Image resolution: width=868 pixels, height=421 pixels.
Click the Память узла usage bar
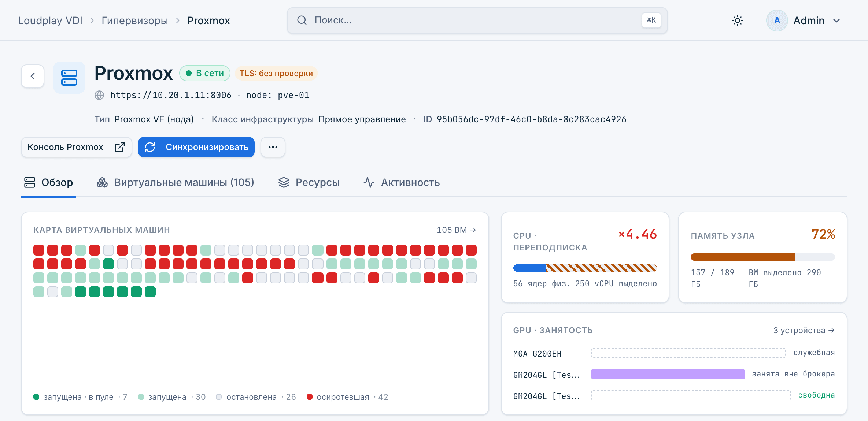point(762,257)
